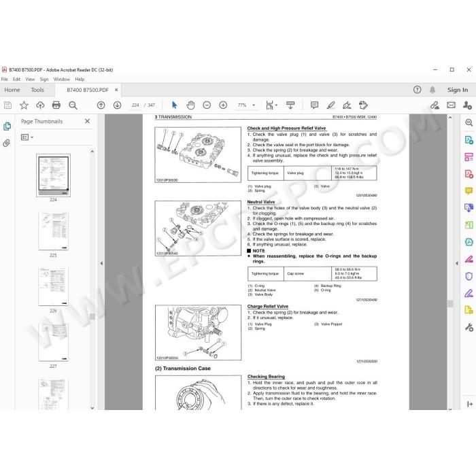Choose the Selection arrow tool
476x476 pixels.
pyautogui.click(x=174, y=105)
